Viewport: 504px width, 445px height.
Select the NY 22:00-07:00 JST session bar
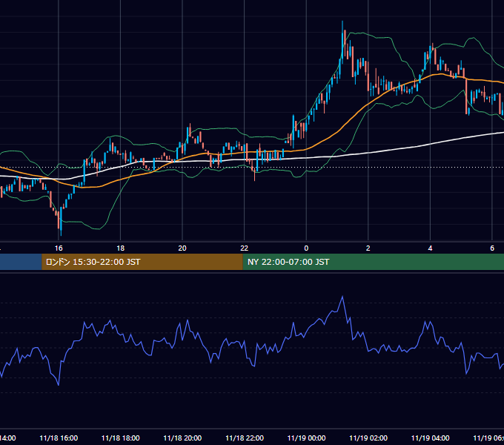pos(373,262)
